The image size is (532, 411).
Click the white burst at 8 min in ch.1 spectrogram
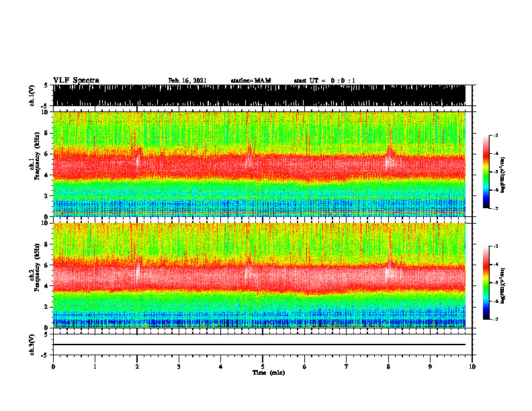tap(388, 161)
